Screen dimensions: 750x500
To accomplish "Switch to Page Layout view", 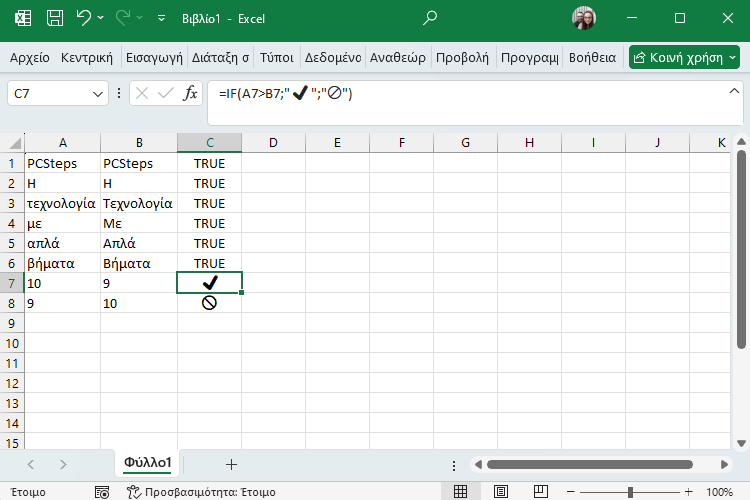I will [x=500, y=491].
